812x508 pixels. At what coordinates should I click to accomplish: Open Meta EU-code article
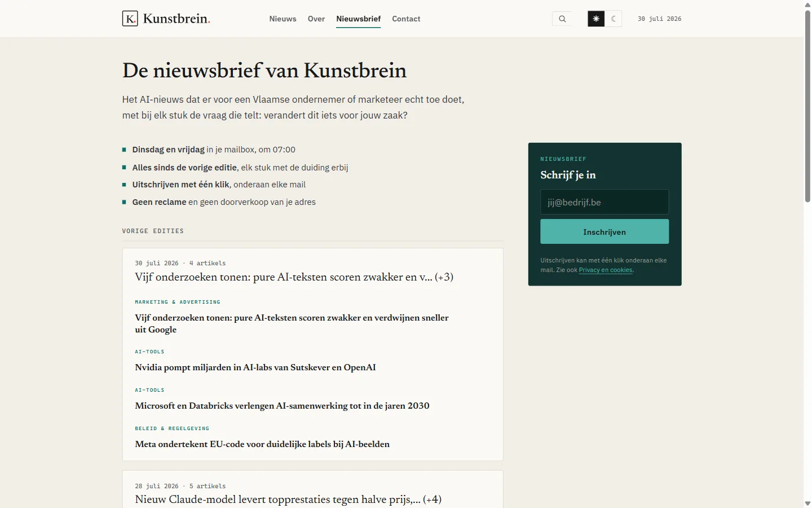pos(262,444)
